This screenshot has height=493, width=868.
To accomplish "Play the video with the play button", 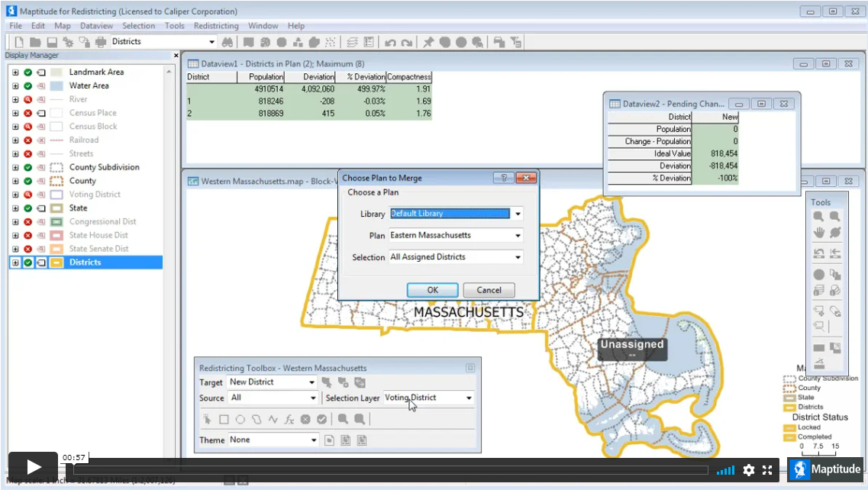I will click(34, 467).
